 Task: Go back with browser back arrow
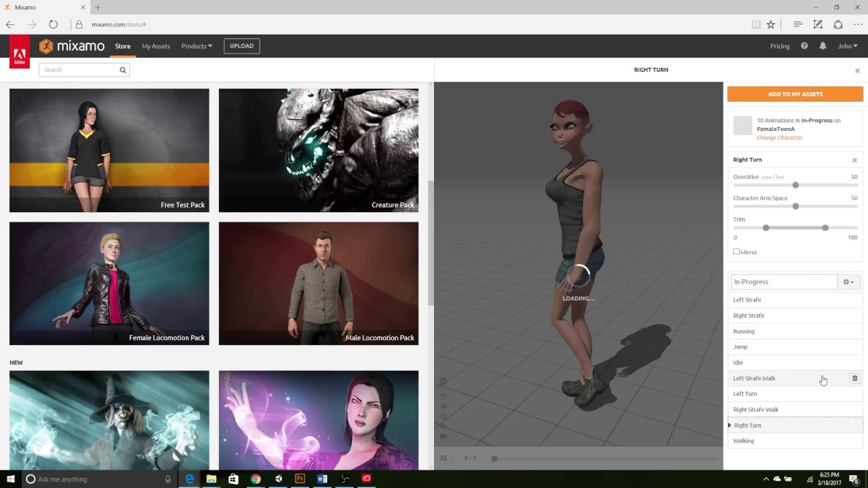(10, 24)
